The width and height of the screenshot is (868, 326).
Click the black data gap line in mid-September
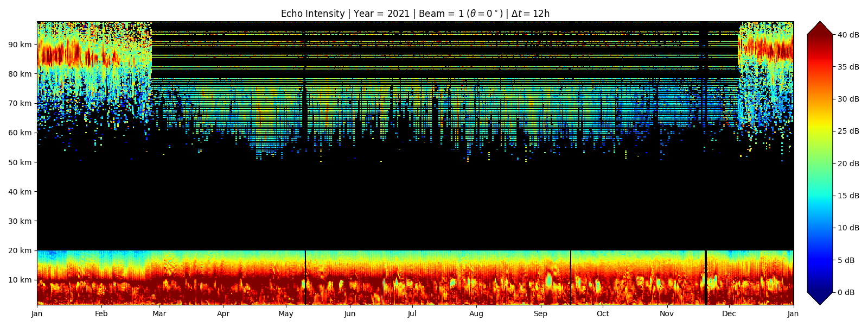click(x=571, y=277)
